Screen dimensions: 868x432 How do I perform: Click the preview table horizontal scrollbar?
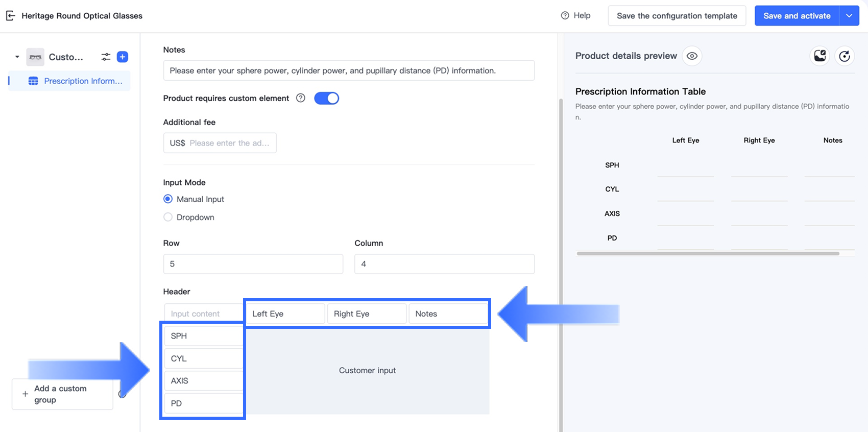pyautogui.click(x=708, y=253)
